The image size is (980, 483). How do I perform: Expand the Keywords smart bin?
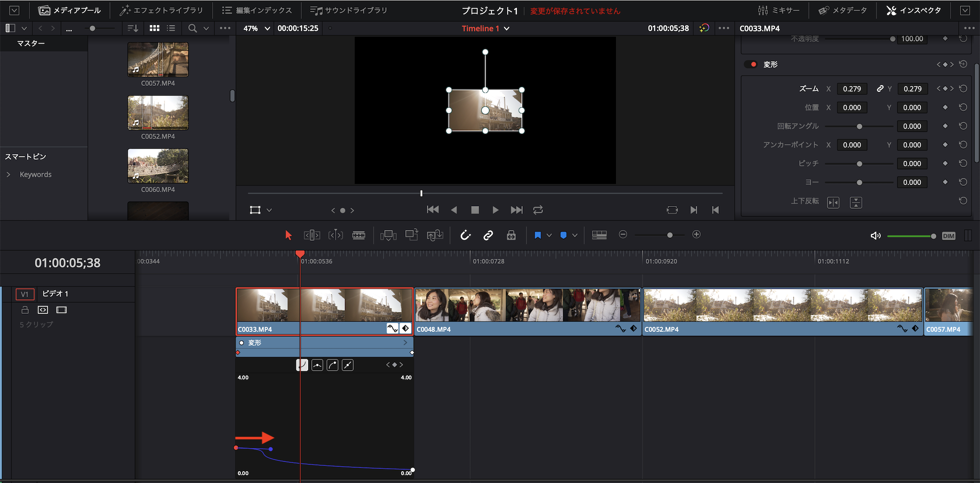[8, 175]
